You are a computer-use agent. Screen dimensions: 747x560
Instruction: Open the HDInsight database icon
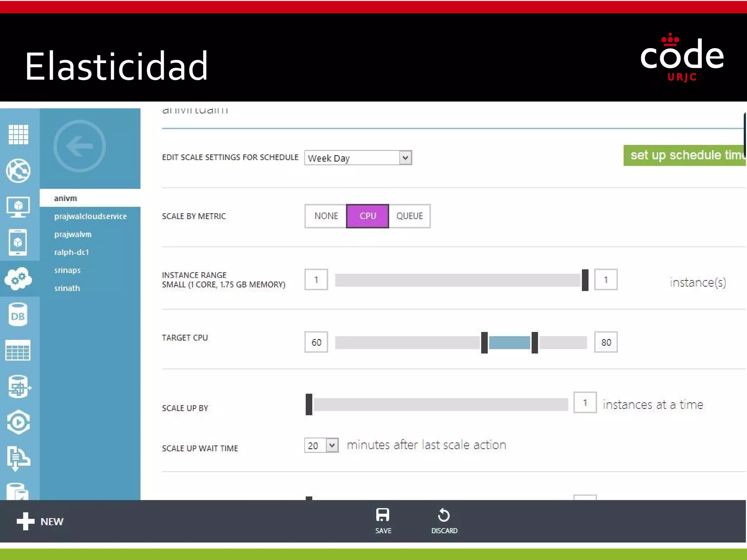click(19, 386)
